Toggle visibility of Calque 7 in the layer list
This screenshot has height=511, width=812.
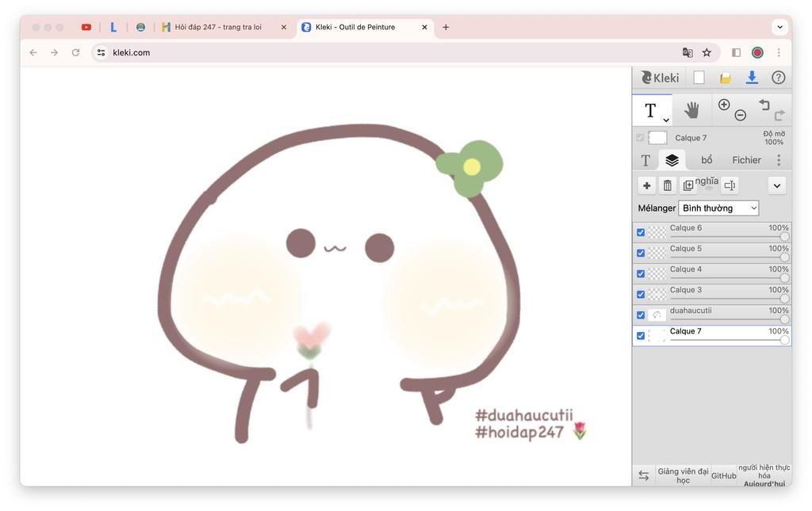click(641, 336)
